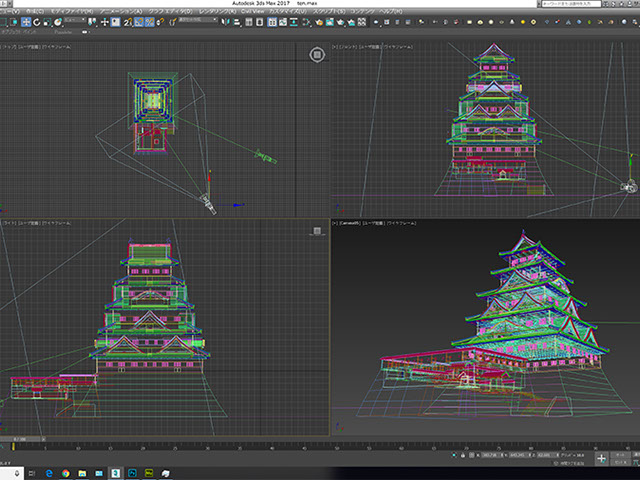640x480 pixels.
Task: Click the ViewCube in the Top viewport
Action: [x=316, y=52]
